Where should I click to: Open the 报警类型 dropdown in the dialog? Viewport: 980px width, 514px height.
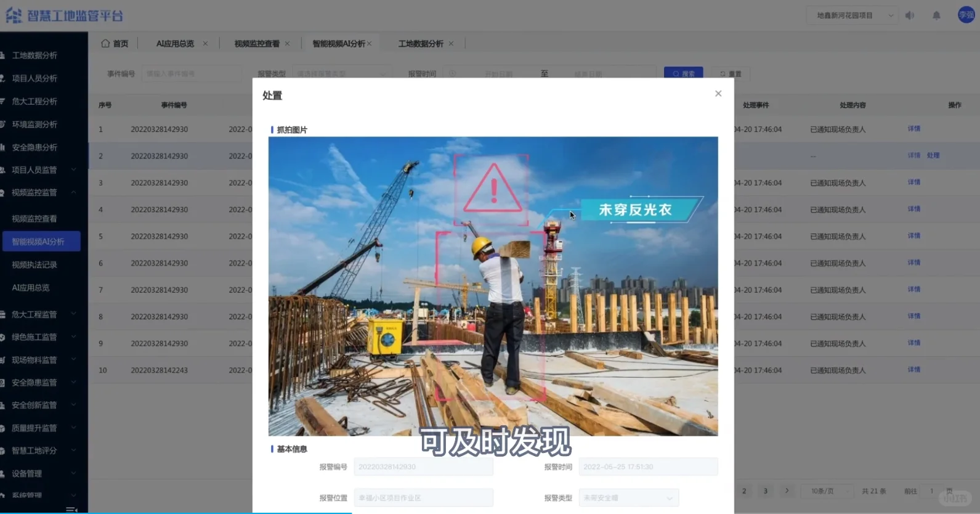628,498
